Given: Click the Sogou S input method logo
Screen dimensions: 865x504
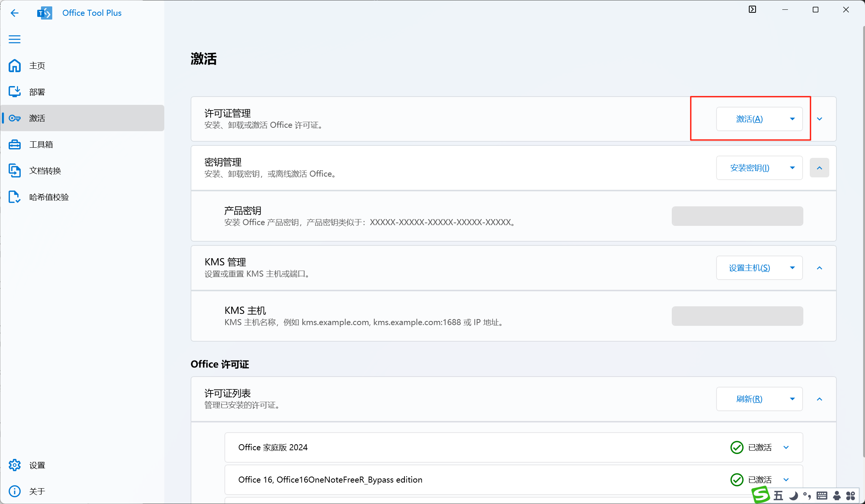Looking at the screenshot, I should [x=761, y=495].
